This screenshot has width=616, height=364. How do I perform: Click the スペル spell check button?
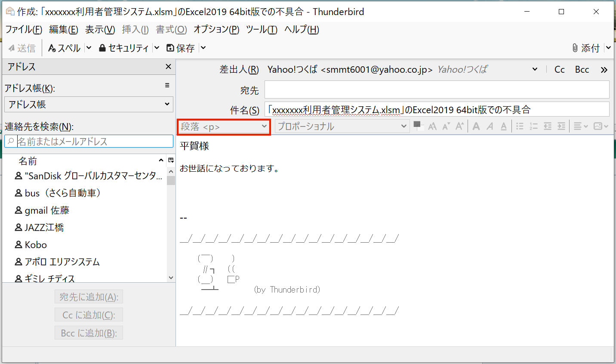(65, 48)
